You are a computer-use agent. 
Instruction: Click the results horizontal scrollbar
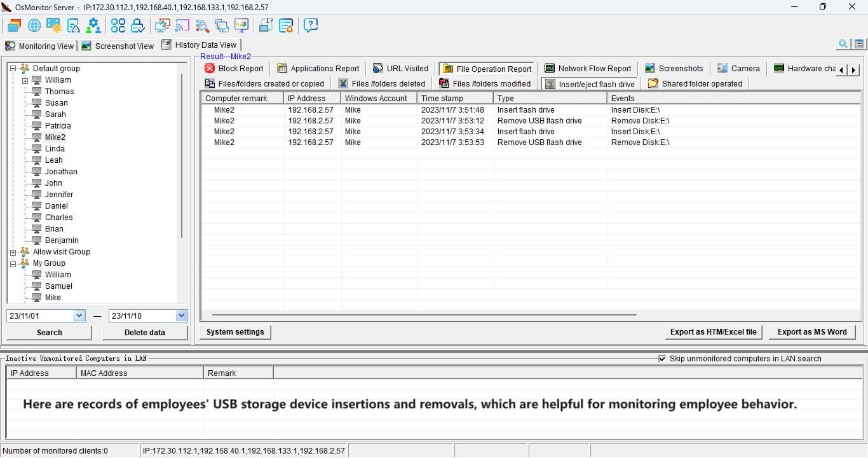(424, 314)
